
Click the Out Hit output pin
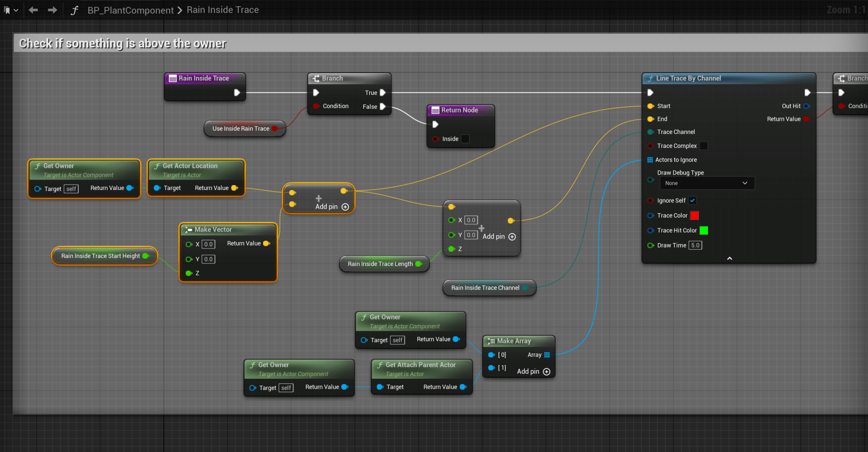806,106
